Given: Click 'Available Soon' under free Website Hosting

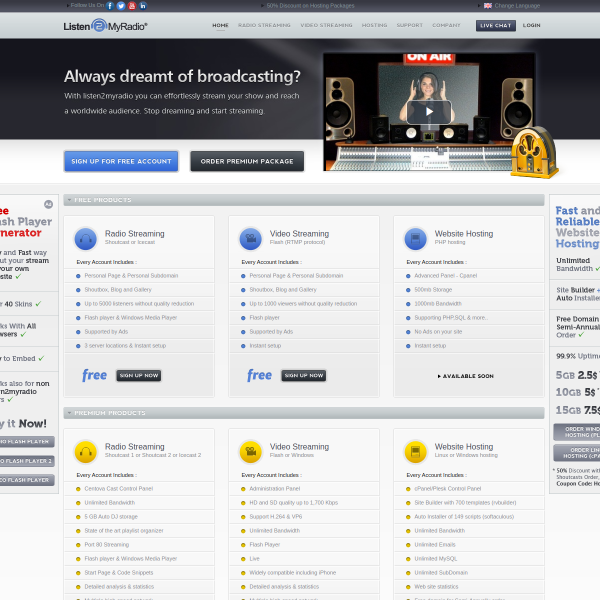Looking at the screenshot, I should tap(466, 376).
